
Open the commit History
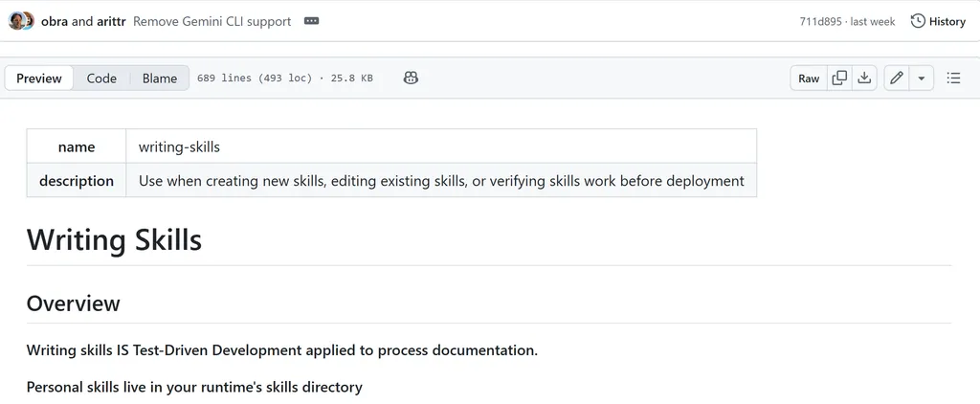938,21
